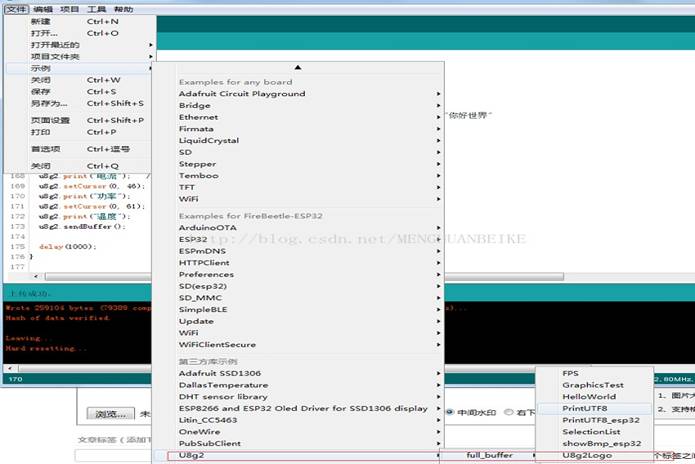
Task: Open the TFT examples submenu
Action: pos(298,187)
